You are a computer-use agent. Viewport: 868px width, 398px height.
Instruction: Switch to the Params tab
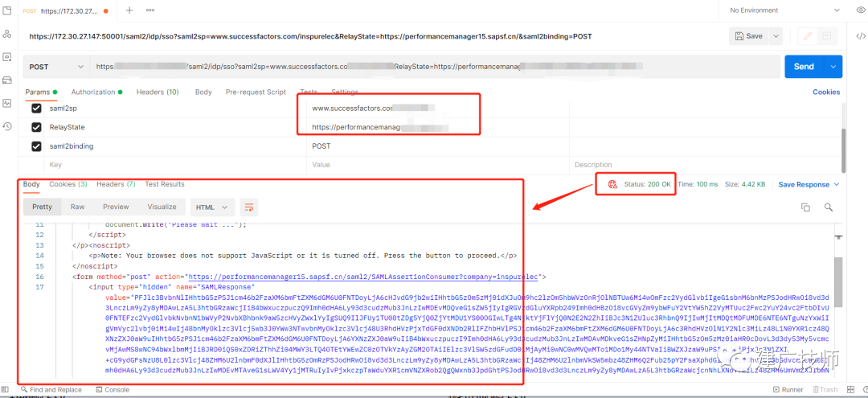point(41,92)
